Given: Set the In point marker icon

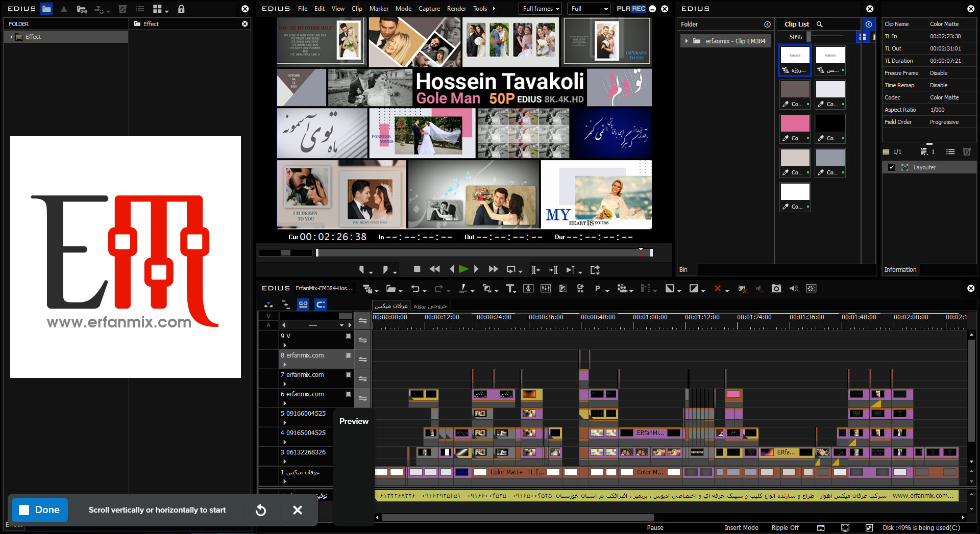Looking at the screenshot, I should (362, 269).
